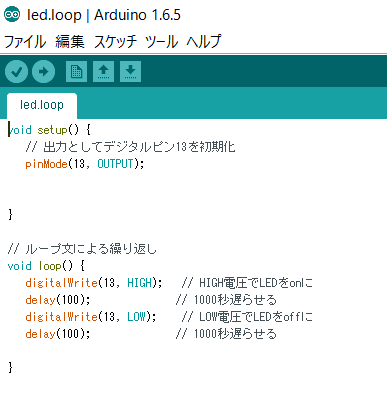Click the 'digitalWrite(13, LOW);' statement

coord(91,316)
